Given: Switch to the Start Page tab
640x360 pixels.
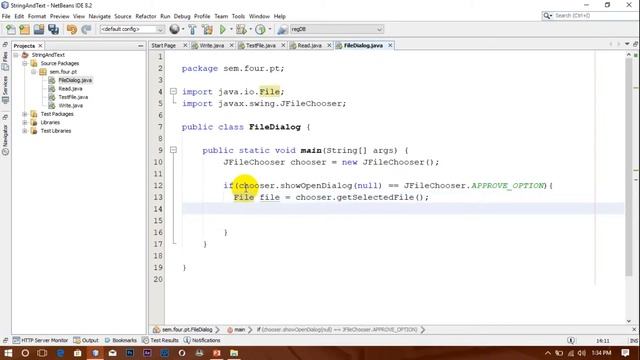Looking at the screenshot, I should (164, 46).
